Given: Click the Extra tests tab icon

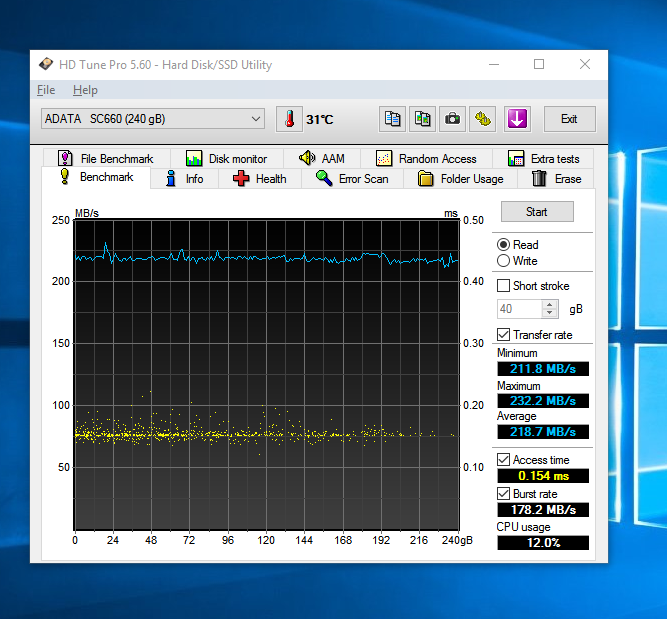Looking at the screenshot, I should pyautogui.click(x=516, y=159).
